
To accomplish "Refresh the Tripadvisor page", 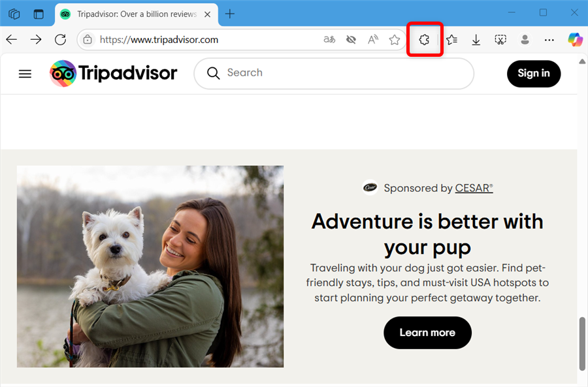I will click(60, 40).
